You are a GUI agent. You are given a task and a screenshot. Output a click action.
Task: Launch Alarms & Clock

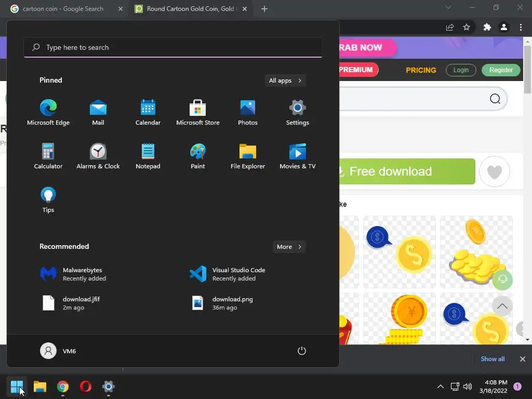pyautogui.click(x=98, y=156)
